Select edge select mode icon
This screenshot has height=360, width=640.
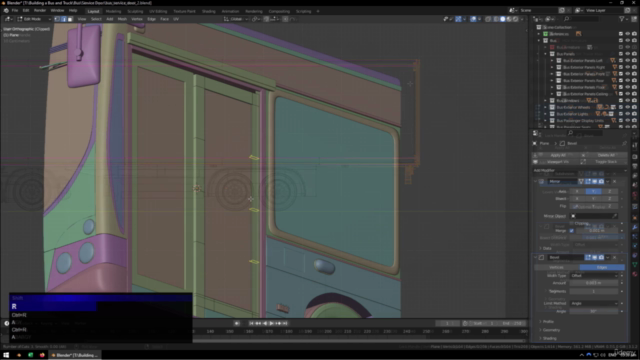tap(63, 19)
